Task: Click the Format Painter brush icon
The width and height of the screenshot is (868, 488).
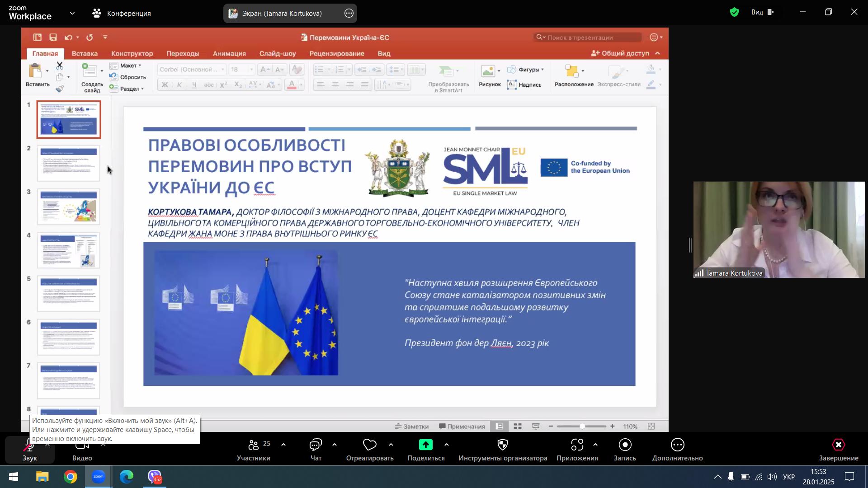Action: coord(60,89)
